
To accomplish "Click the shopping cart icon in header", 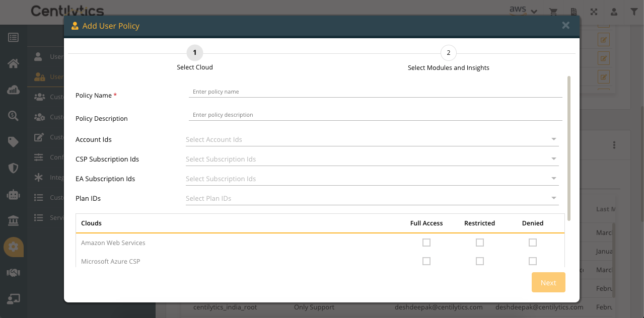I will point(553,12).
